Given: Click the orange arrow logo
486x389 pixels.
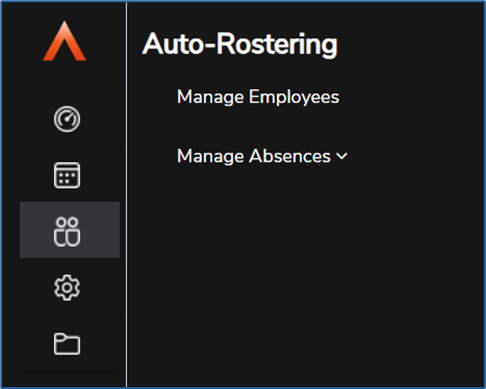Looking at the screenshot, I should coord(65,41).
